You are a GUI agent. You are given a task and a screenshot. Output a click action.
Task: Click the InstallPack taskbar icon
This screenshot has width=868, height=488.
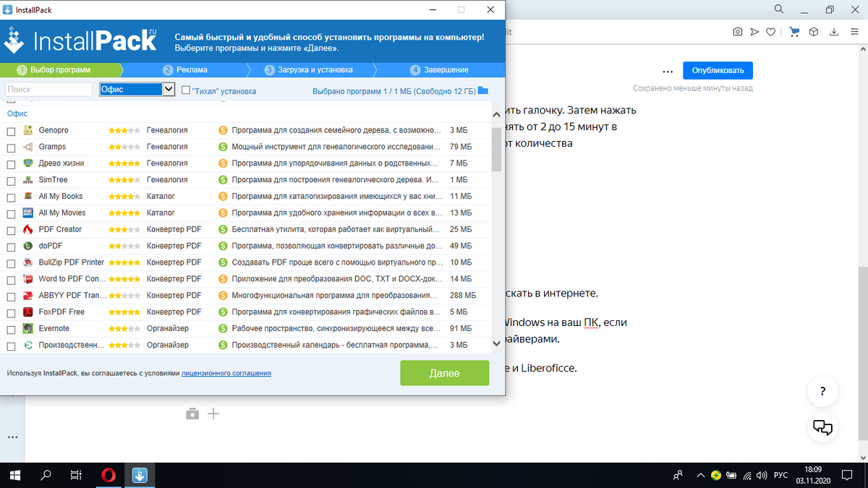tap(140, 475)
